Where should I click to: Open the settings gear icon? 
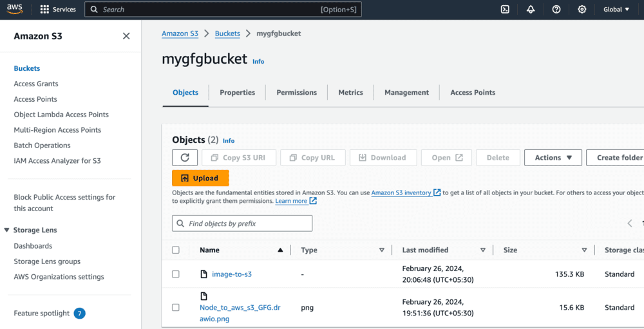click(x=582, y=10)
